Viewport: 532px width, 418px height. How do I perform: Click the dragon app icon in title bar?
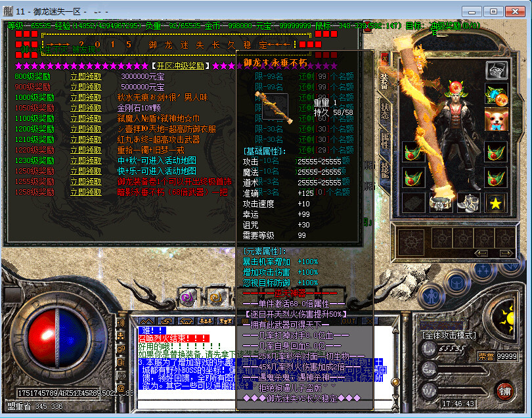[7, 11]
